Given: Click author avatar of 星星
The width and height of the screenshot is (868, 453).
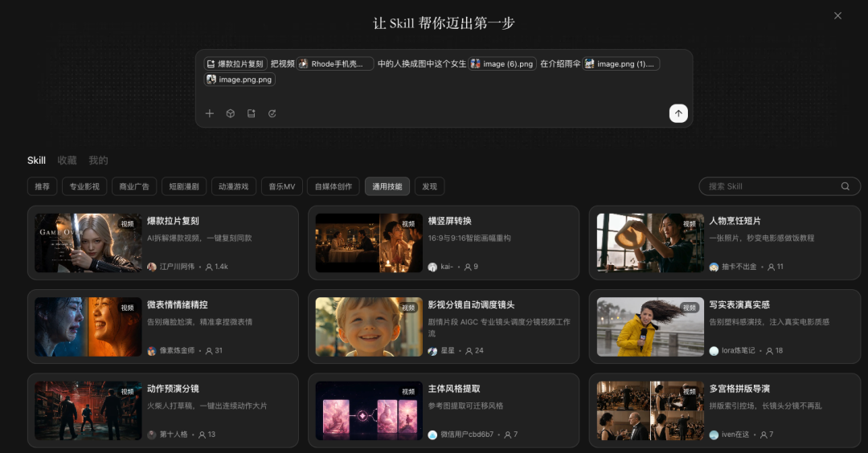Looking at the screenshot, I should pyautogui.click(x=432, y=351).
